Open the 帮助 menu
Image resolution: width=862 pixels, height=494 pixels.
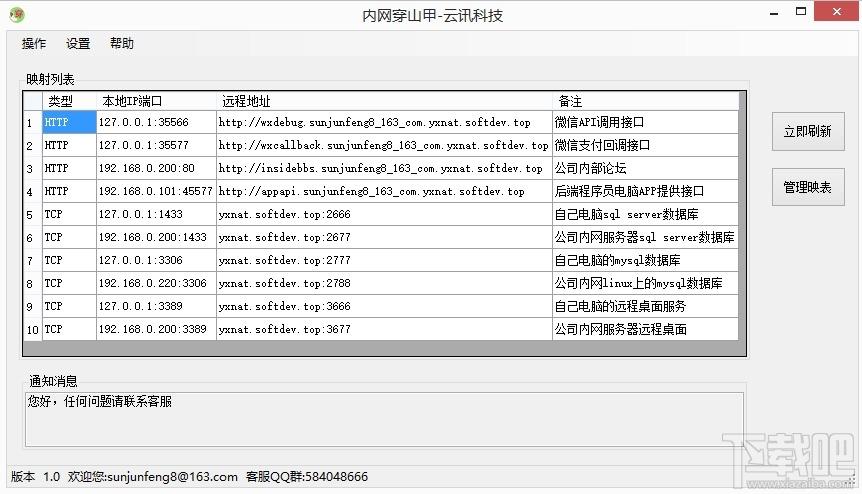pos(121,43)
